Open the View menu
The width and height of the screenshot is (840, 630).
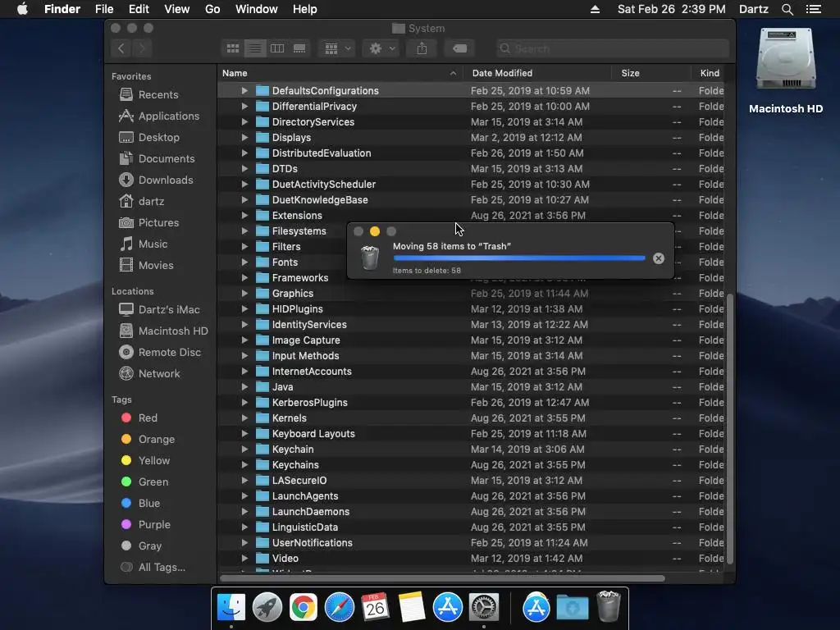(x=177, y=9)
